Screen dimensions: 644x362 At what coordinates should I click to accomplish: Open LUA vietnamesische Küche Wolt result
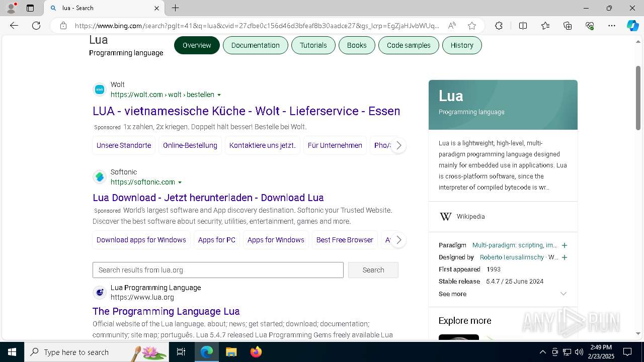(x=246, y=111)
